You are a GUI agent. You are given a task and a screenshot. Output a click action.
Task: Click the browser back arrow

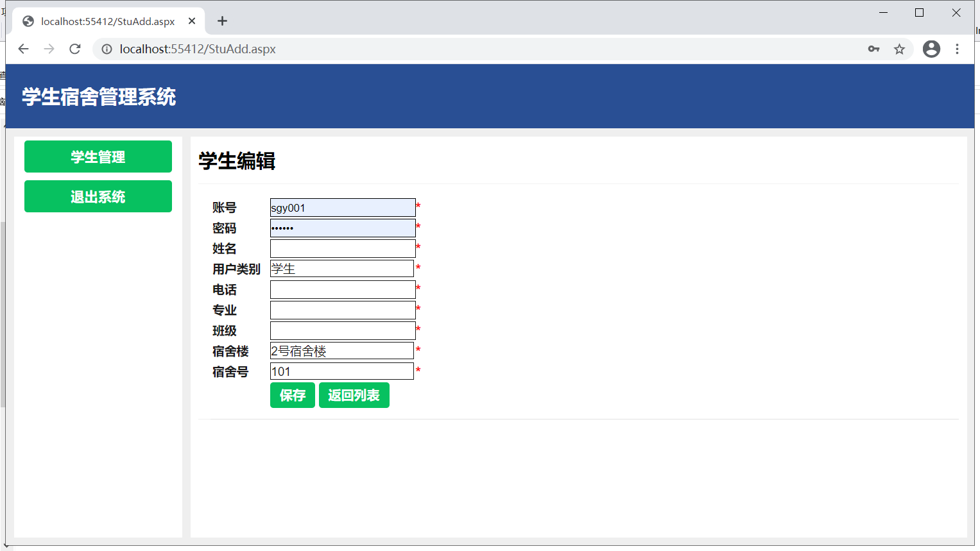[x=24, y=49]
